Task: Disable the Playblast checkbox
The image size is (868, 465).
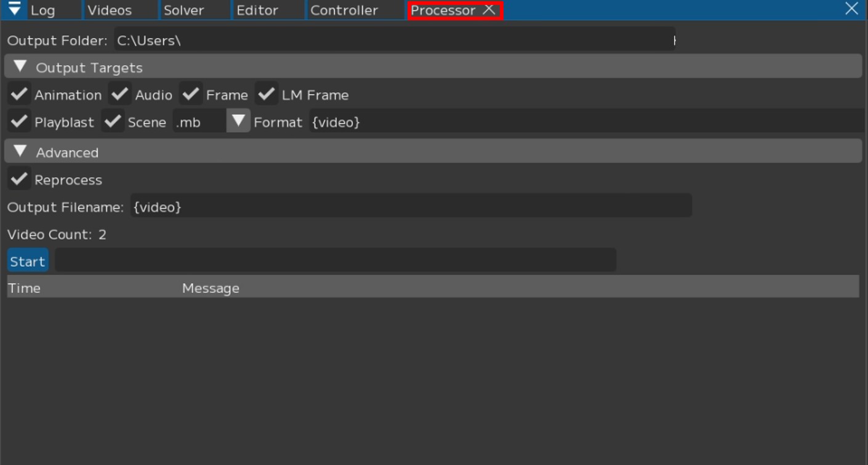Action: click(x=19, y=121)
